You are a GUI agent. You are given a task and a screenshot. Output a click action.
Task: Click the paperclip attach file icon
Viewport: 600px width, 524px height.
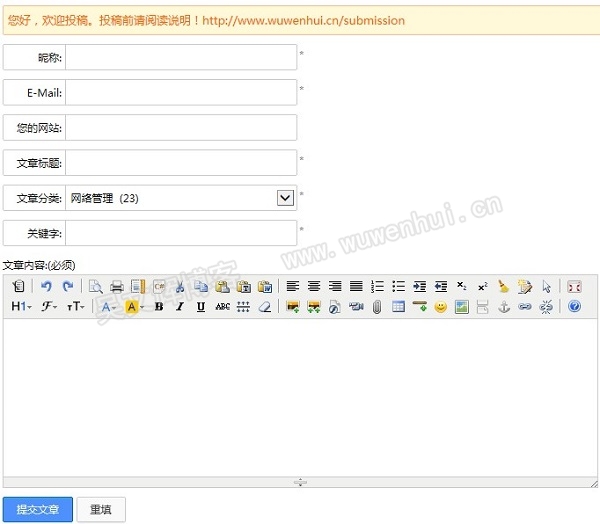point(377,307)
